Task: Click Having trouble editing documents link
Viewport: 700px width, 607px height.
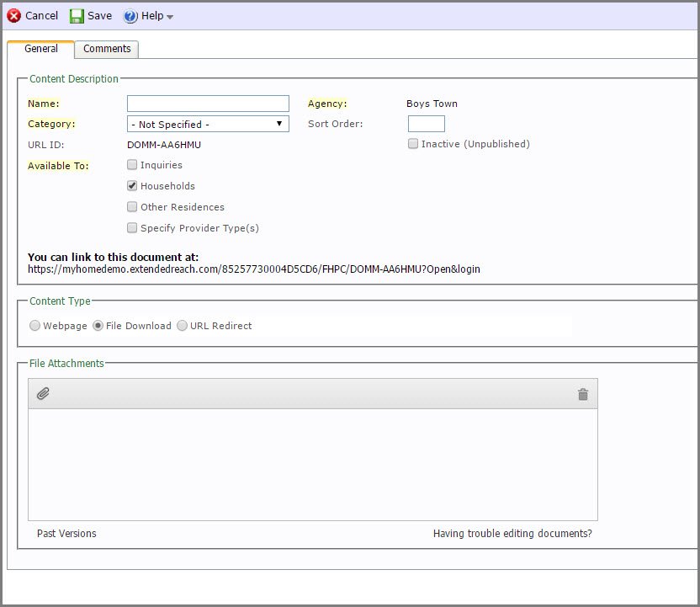Action: (512, 533)
